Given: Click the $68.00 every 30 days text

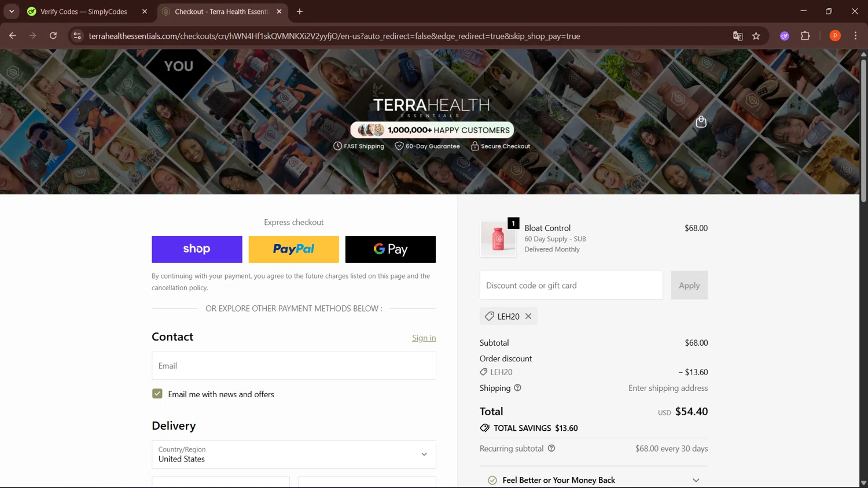Looking at the screenshot, I should [x=671, y=449].
